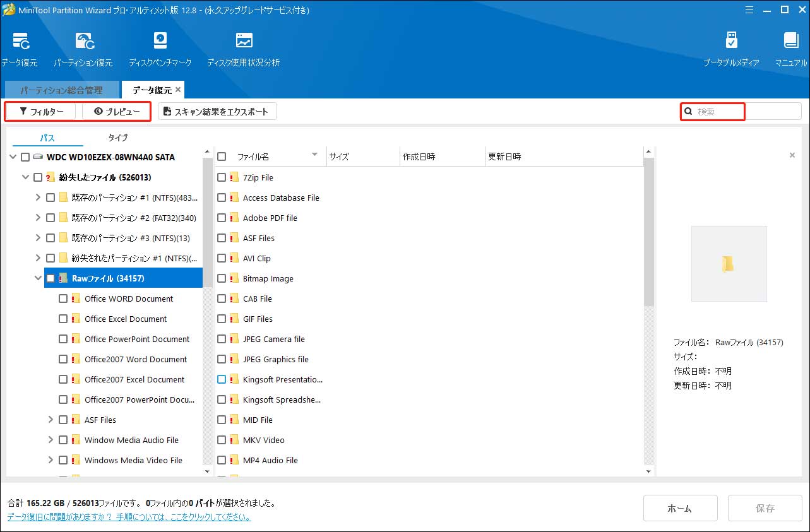Click the Office Excel Document folder icon

pyautogui.click(x=76, y=319)
